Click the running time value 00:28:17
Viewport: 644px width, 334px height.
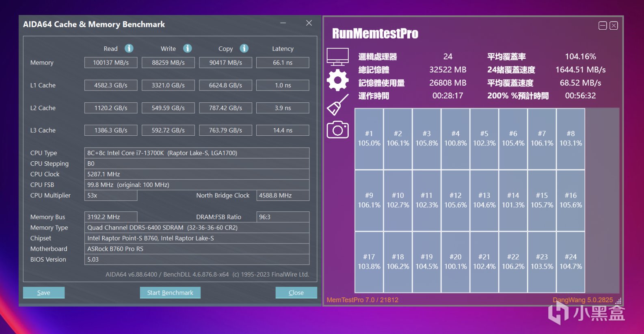tap(448, 96)
